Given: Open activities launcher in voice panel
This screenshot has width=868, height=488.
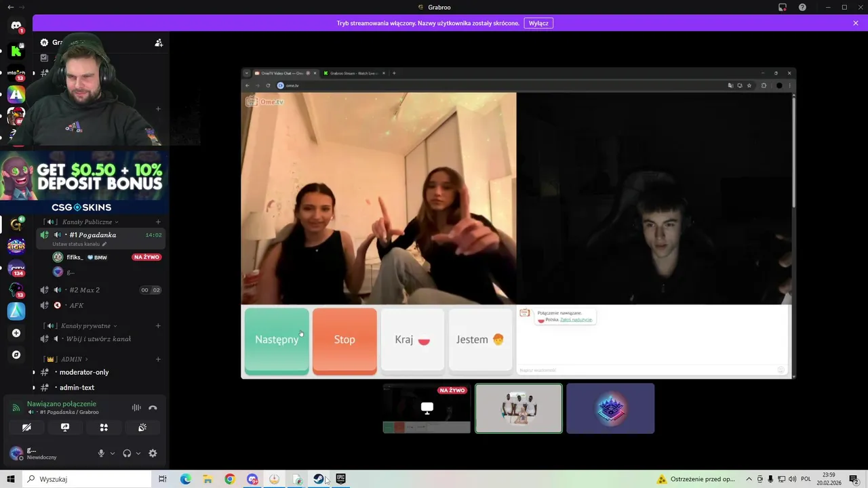Looking at the screenshot, I should (x=104, y=428).
